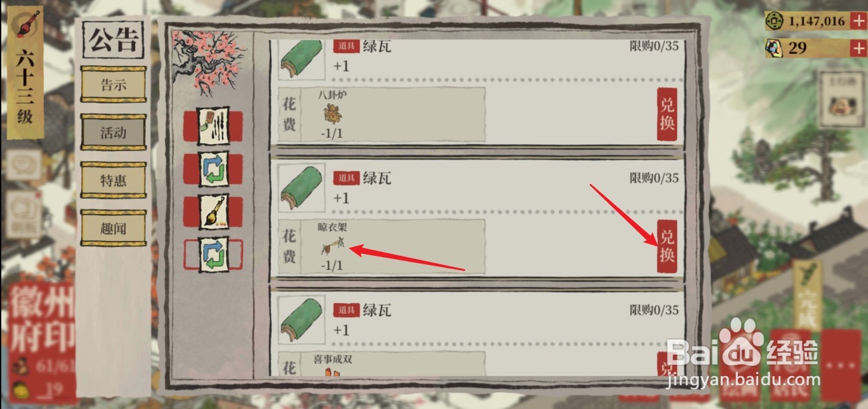Select the first blue-green exchange arrows icon
Screen dimensions: 868x409
[213, 169]
